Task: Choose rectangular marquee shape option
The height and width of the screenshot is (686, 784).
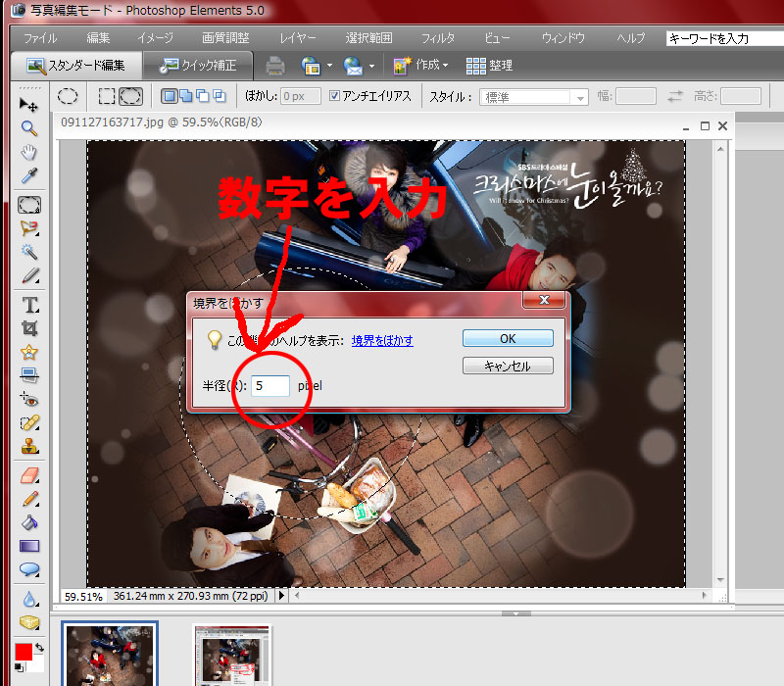Action: (107, 96)
